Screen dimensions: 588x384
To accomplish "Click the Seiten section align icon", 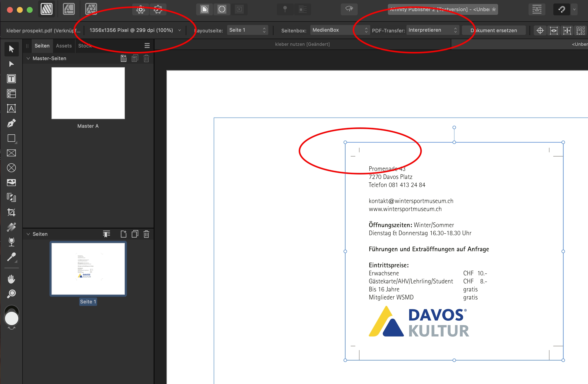I will click(x=107, y=234).
